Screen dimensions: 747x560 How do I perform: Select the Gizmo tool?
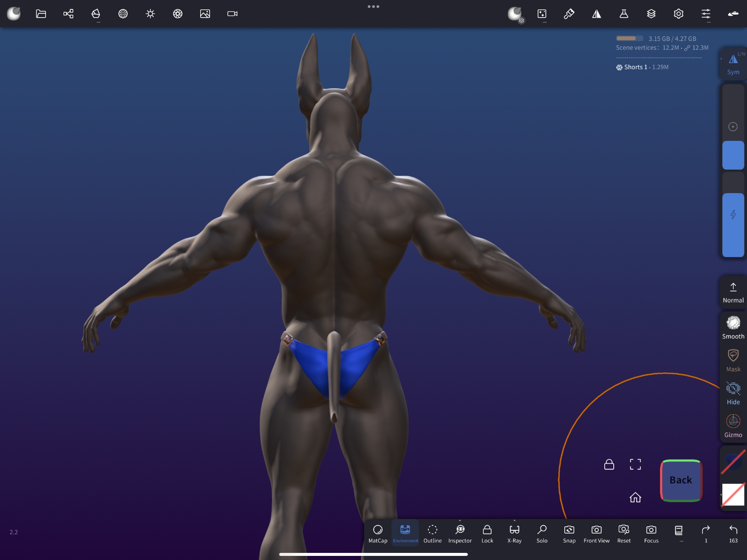click(733, 426)
